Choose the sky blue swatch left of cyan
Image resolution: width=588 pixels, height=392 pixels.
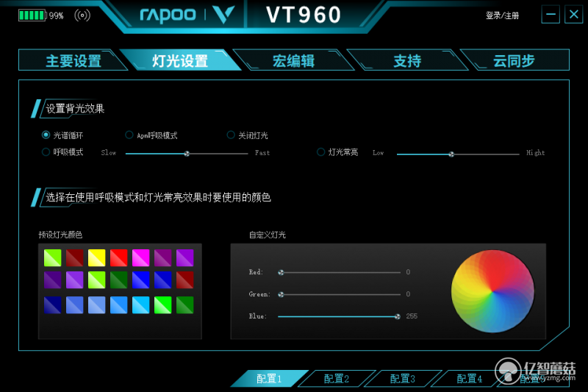click(119, 304)
